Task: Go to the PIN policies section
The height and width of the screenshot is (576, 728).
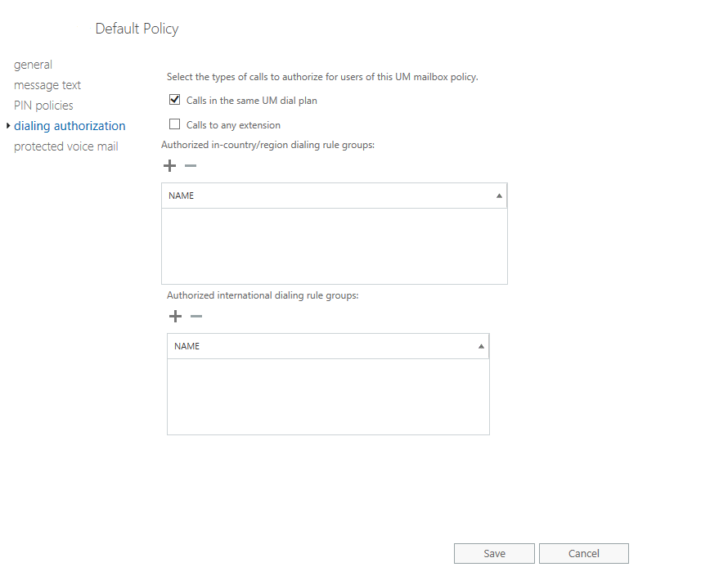Action: point(43,106)
